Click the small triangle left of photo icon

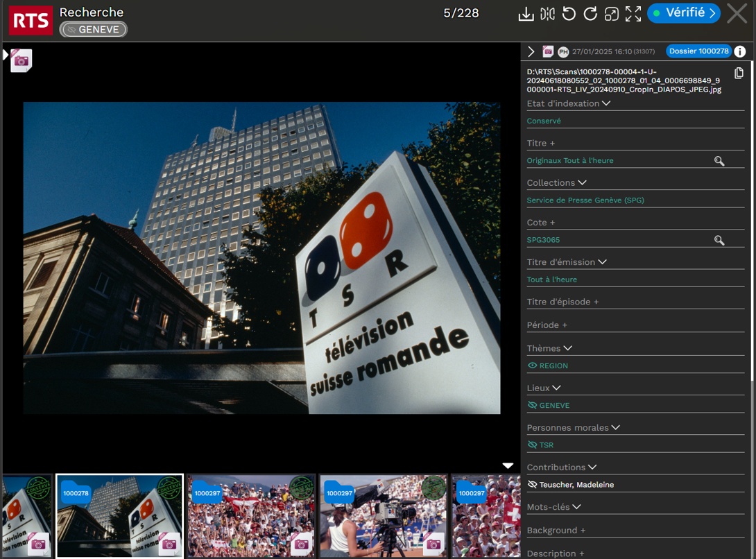(x=6, y=55)
